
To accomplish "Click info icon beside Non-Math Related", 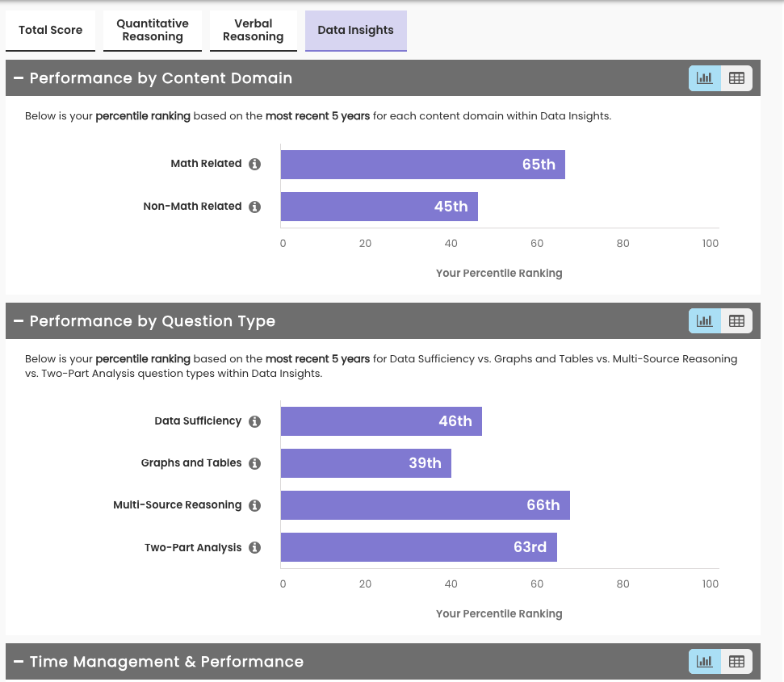I will pyautogui.click(x=254, y=207).
